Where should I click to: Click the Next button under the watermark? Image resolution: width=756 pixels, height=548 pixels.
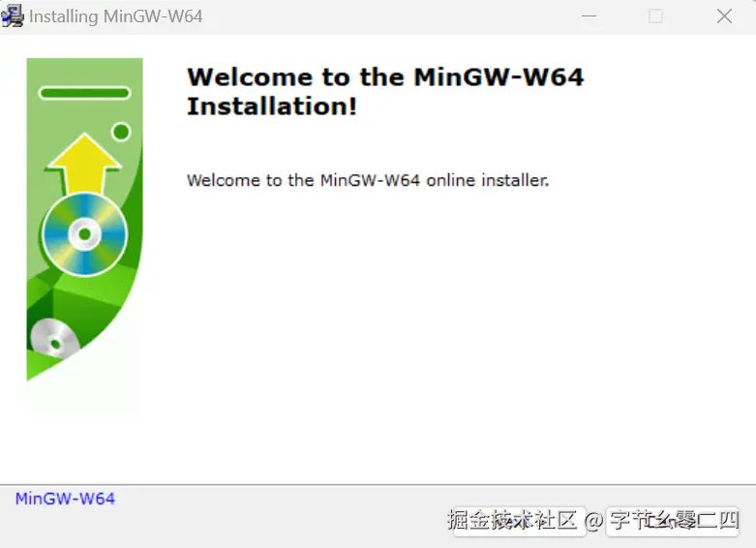pyautogui.click(x=519, y=521)
